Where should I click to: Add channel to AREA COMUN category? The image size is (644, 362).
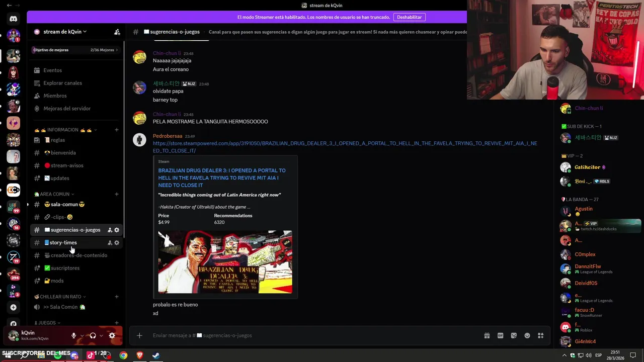pos(117,194)
